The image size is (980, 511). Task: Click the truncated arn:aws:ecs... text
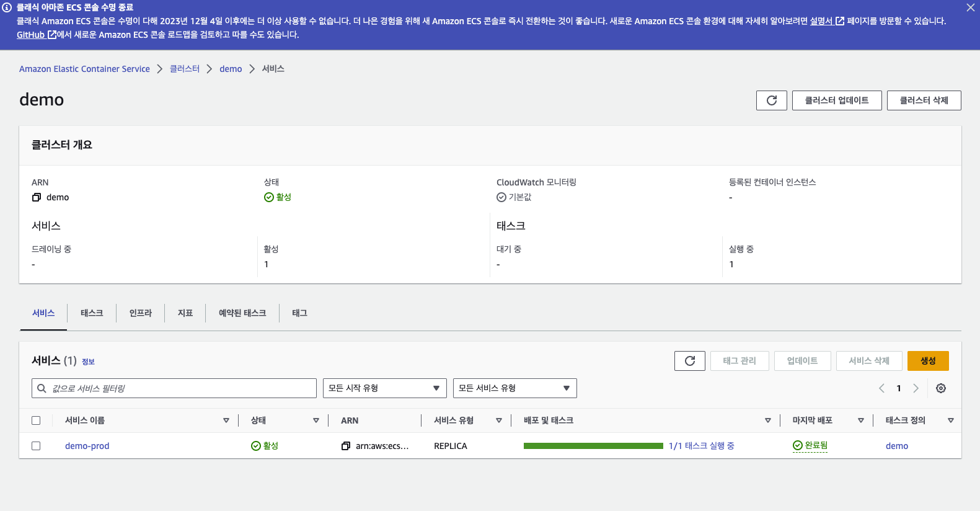[x=382, y=446]
